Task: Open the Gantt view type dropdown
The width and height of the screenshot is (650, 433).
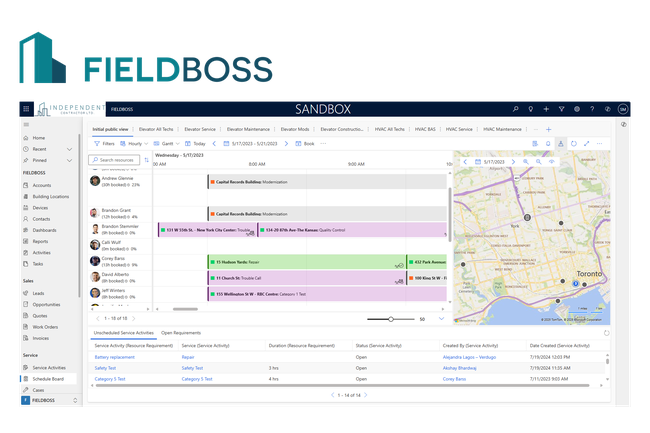Action: click(167, 143)
